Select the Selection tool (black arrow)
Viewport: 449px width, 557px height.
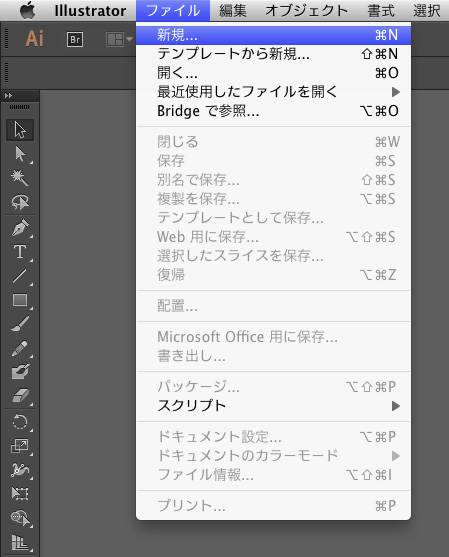pos(20,130)
